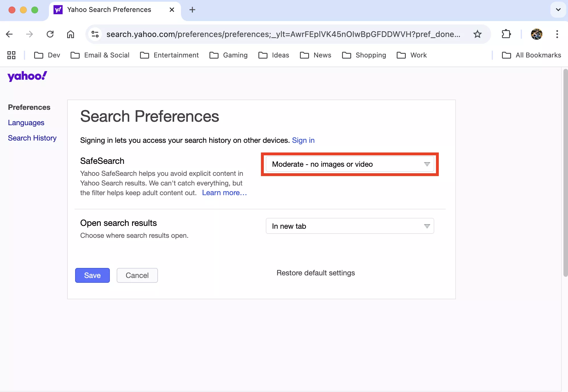Click the site info icon in address bar
Image resolution: width=568 pixels, height=392 pixels.
[x=95, y=34]
